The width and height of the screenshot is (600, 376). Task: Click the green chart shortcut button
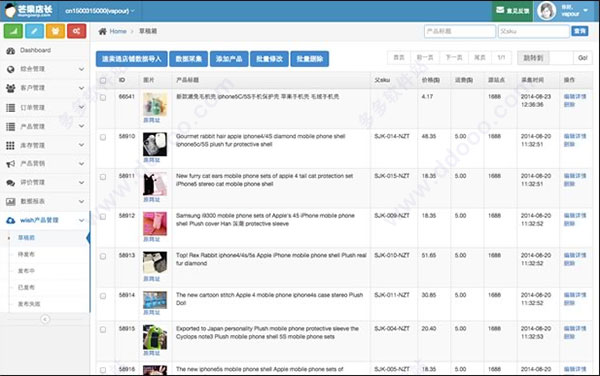click(x=13, y=31)
